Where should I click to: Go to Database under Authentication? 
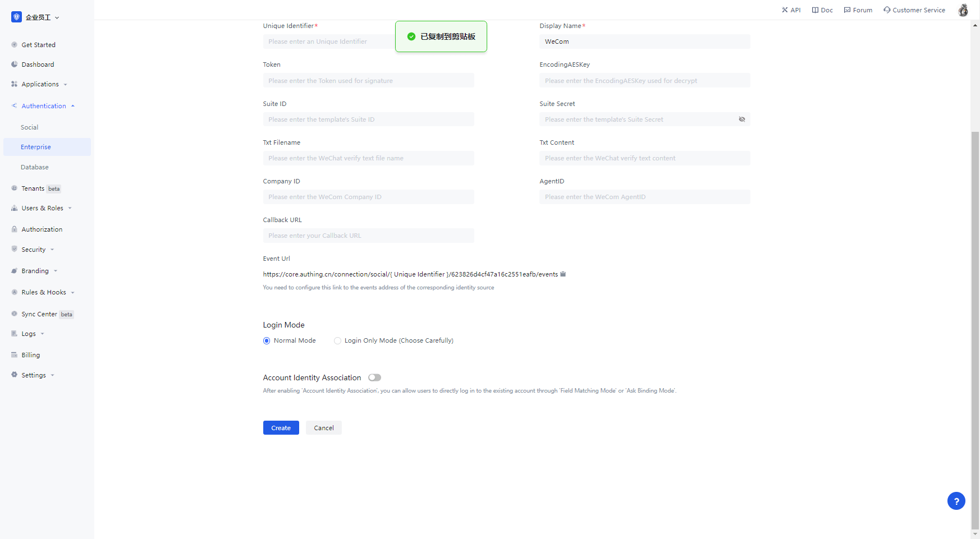[35, 167]
